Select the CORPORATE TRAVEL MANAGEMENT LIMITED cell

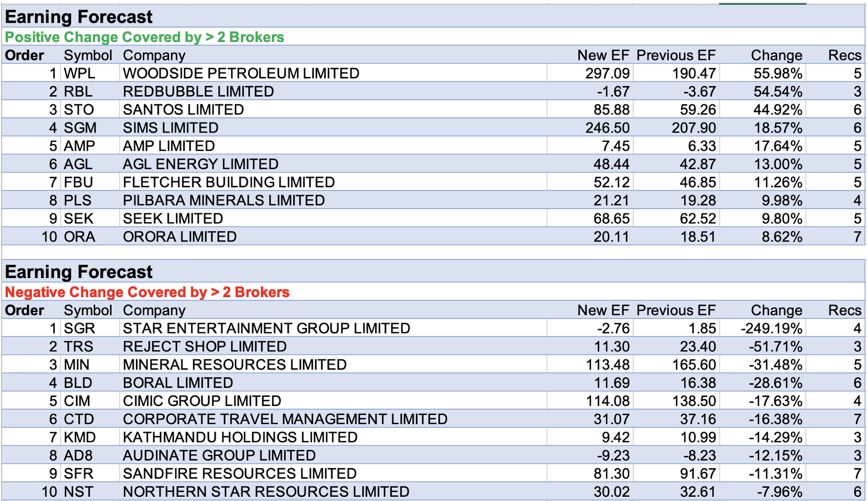tap(285, 419)
